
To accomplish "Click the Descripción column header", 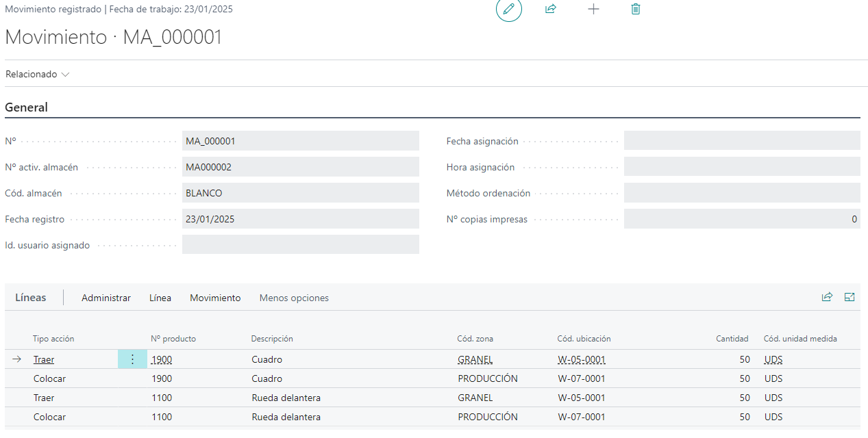I will click(272, 339).
